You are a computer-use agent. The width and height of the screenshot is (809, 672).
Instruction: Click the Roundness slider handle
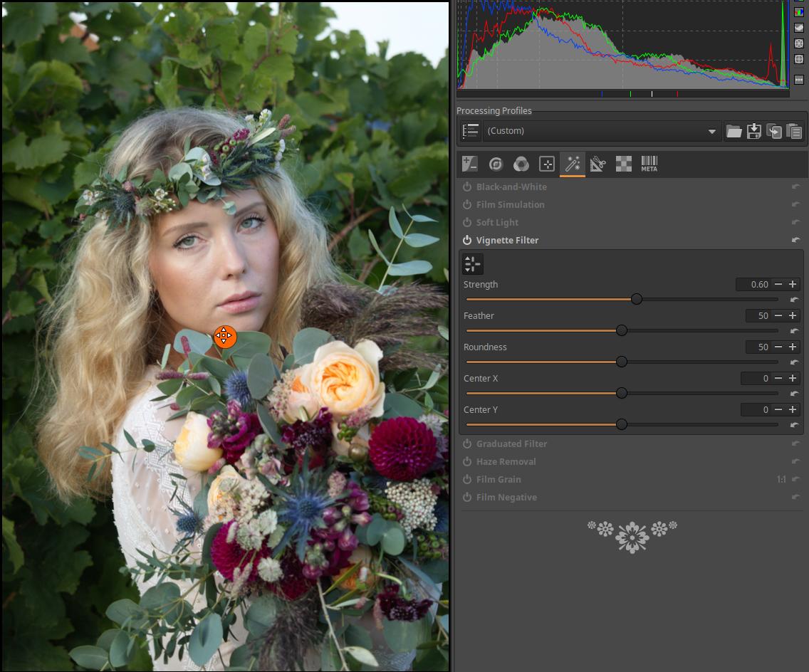622,362
